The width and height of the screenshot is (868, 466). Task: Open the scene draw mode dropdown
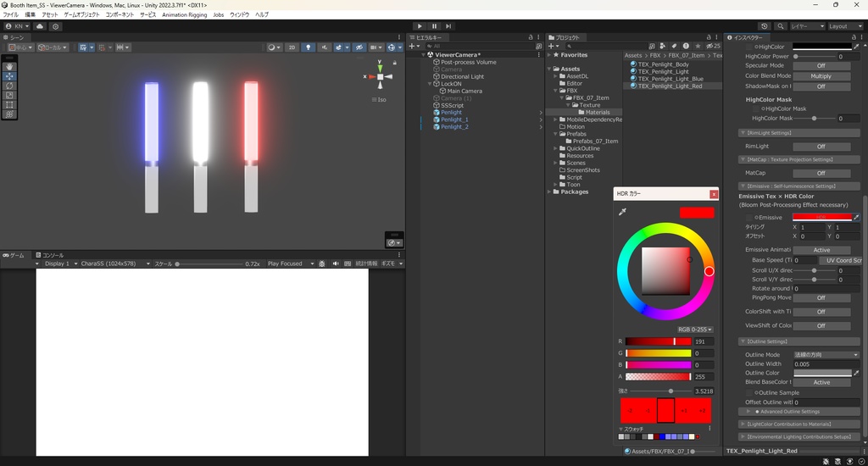click(x=274, y=47)
